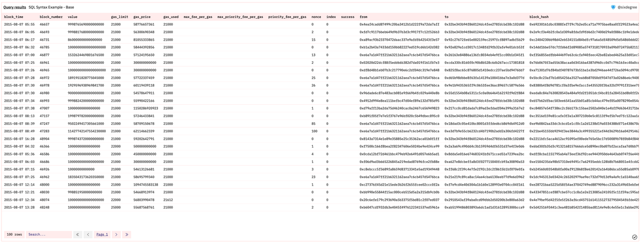Focus the Search input field
The height and width of the screenshot is (246, 644).
49,234
